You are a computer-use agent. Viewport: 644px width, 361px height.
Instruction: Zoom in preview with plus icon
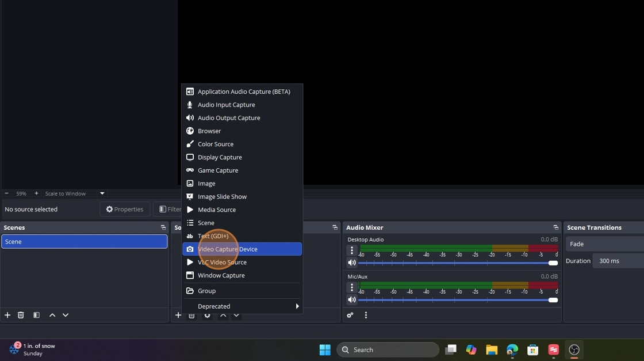pos(36,193)
